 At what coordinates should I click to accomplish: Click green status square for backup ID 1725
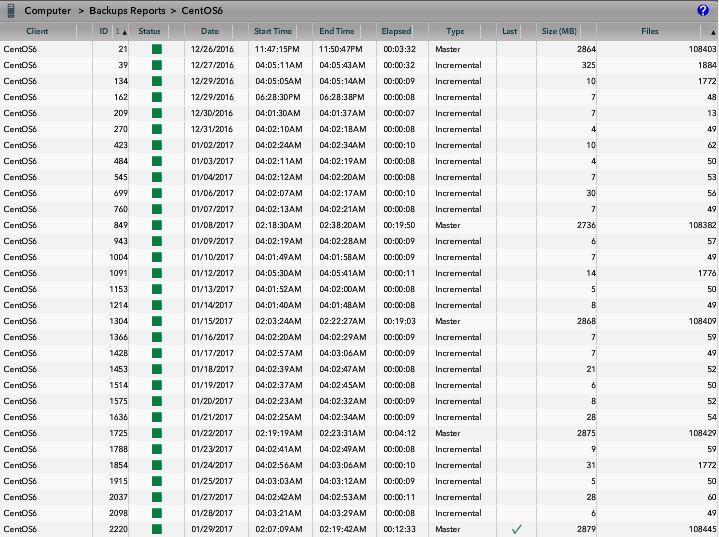(157, 433)
